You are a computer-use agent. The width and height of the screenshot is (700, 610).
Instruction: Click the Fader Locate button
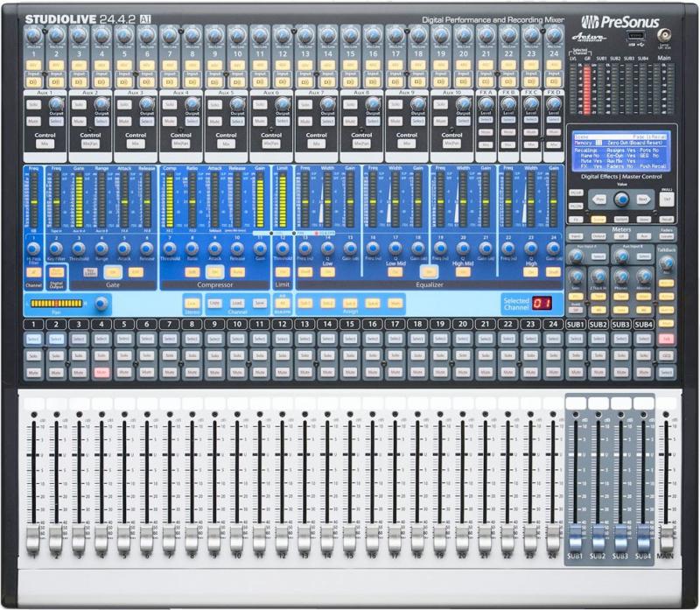point(666,235)
